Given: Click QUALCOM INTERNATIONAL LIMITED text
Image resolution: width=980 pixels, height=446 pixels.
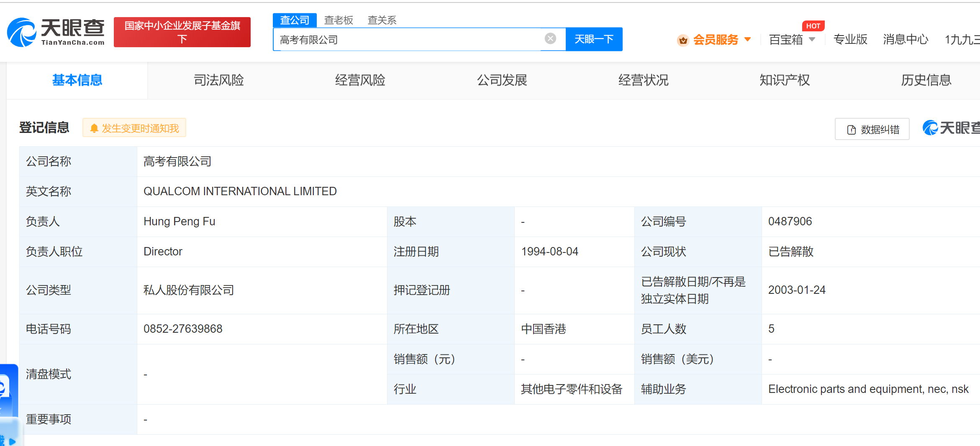Looking at the screenshot, I should point(240,191).
